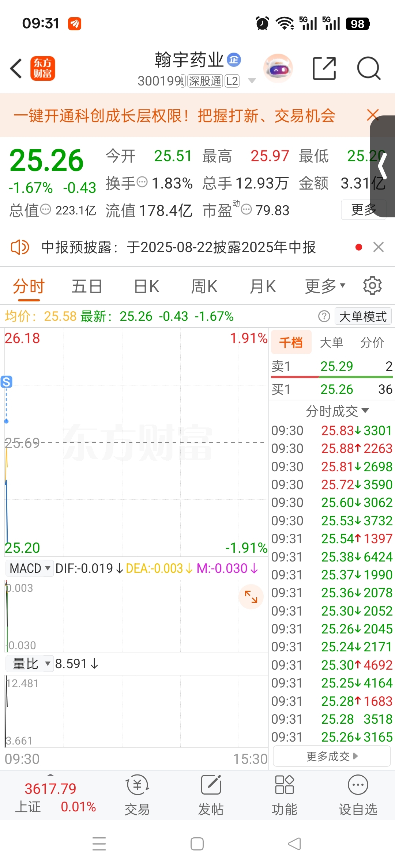Tap 总值 info circle icon
Viewport: 395px width, 868px height.
46,209
